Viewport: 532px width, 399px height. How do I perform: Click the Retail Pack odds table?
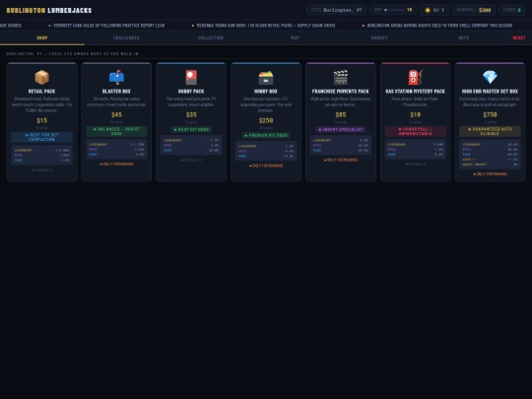(42, 155)
